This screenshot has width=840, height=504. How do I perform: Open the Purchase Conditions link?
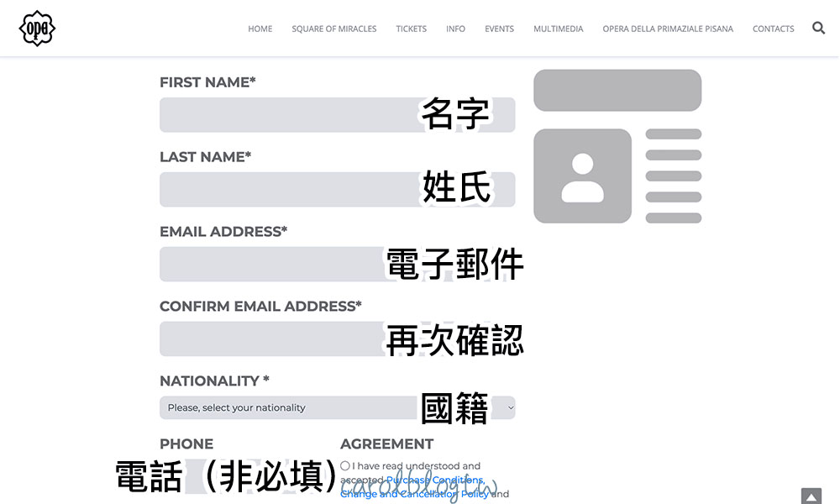[435, 480]
